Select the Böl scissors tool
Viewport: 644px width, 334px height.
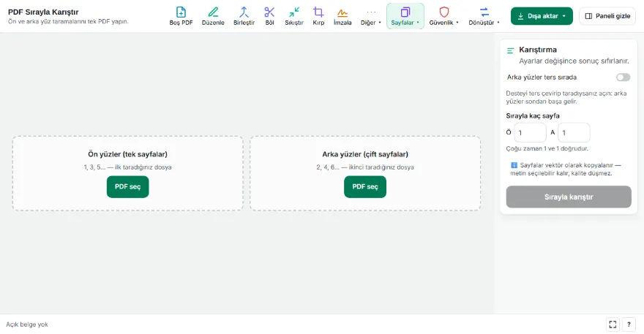(x=269, y=16)
